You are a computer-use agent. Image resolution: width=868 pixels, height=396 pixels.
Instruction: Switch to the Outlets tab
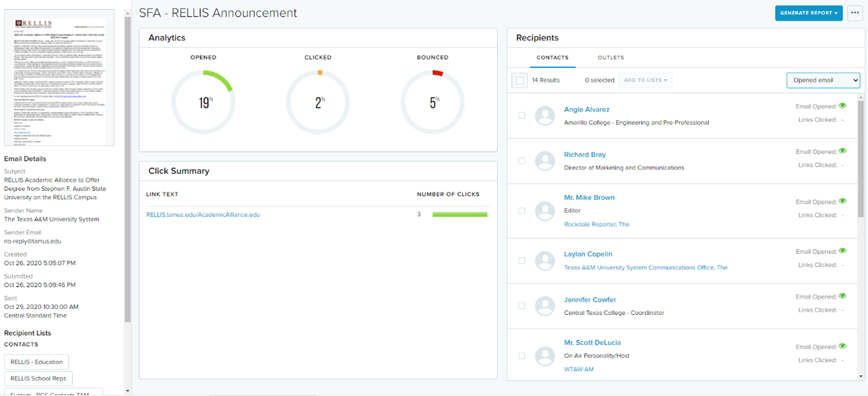tap(611, 58)
